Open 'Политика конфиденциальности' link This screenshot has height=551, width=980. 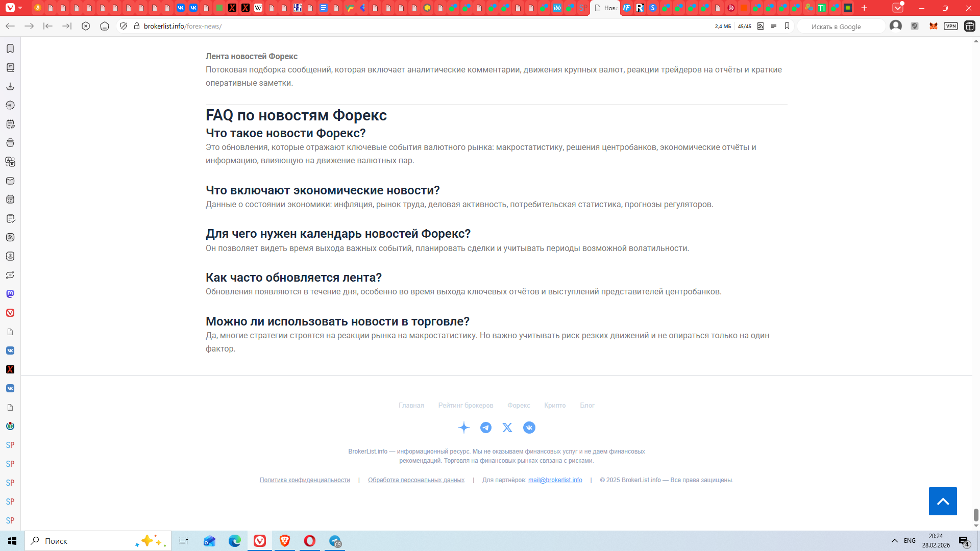pos(305,480)
